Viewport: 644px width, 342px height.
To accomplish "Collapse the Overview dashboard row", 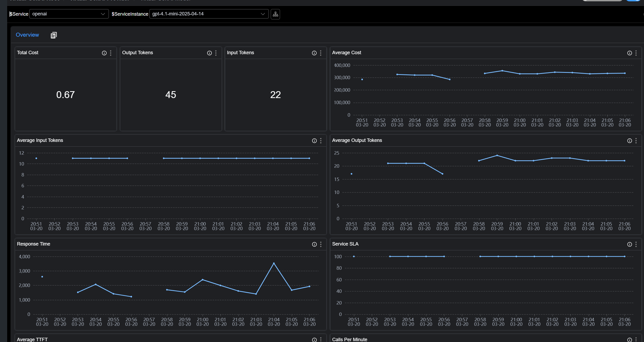I will pos(27,35).
